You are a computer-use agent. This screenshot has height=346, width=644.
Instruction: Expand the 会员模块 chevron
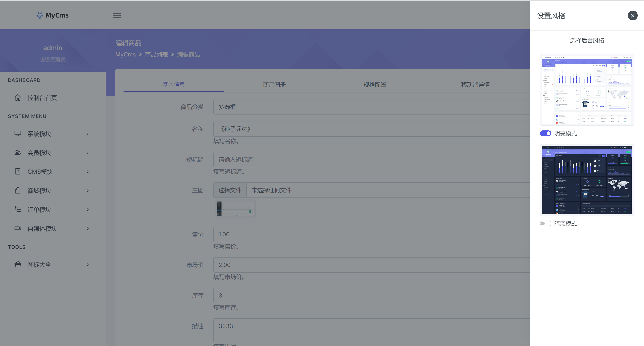[88, 153]
